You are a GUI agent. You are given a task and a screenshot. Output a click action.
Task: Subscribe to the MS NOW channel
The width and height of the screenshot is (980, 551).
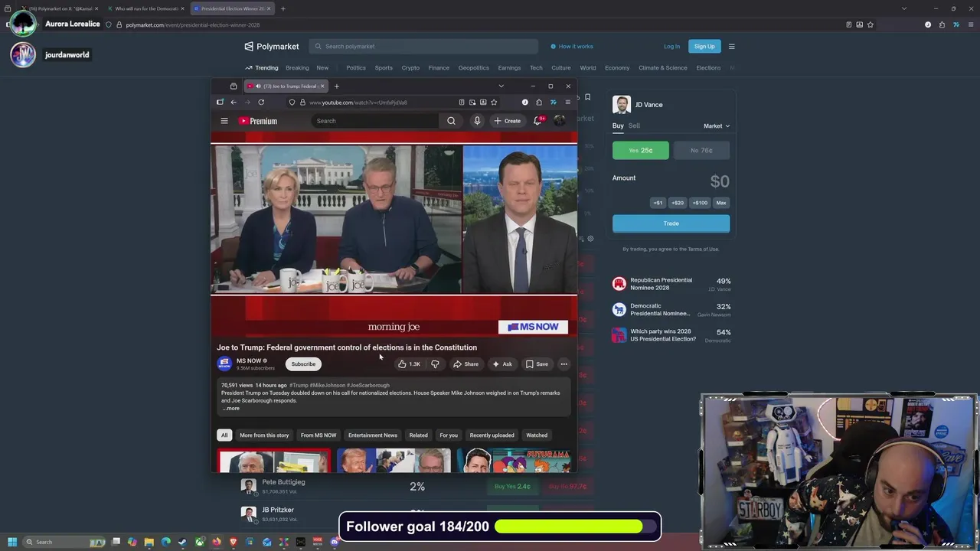(303, 364)
